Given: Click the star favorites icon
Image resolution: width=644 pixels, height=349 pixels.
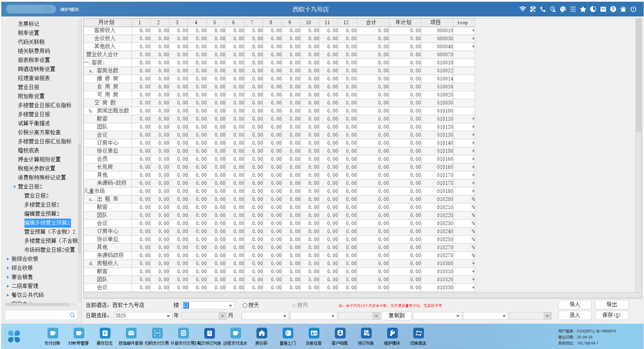Looking at the screenshot, I should pyautogui.click(x=583, y=9).
